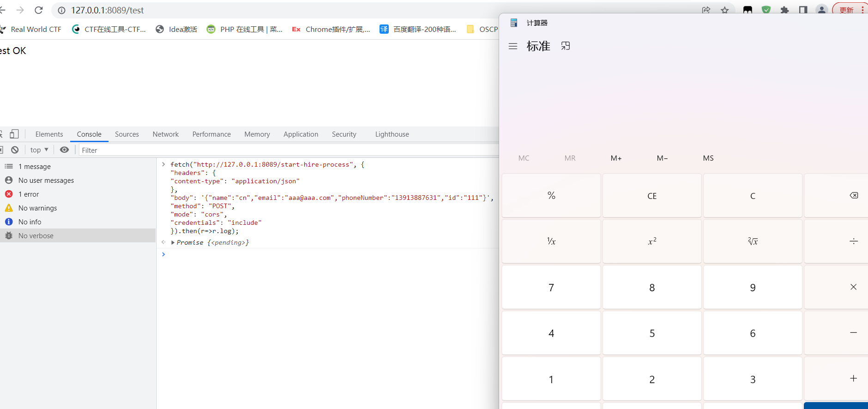Expand the Promise {<pending>} result
Image resolution: width=868 pixels, height=409 pixels.
click(x=173, y=242)
